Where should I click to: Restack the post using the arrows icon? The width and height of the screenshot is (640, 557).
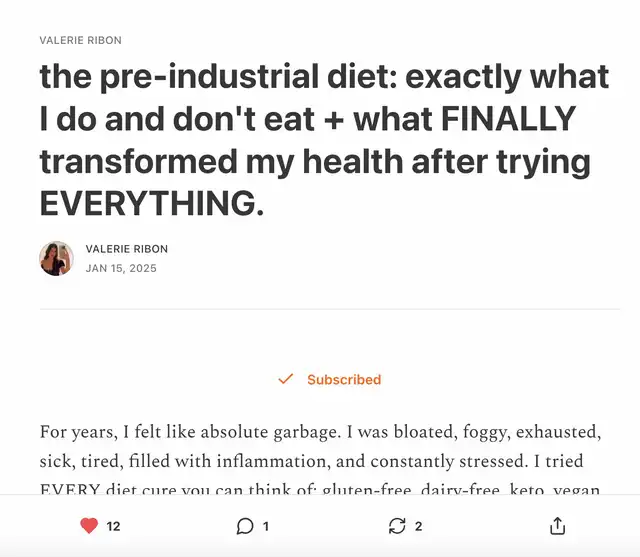tap(397, 526)
